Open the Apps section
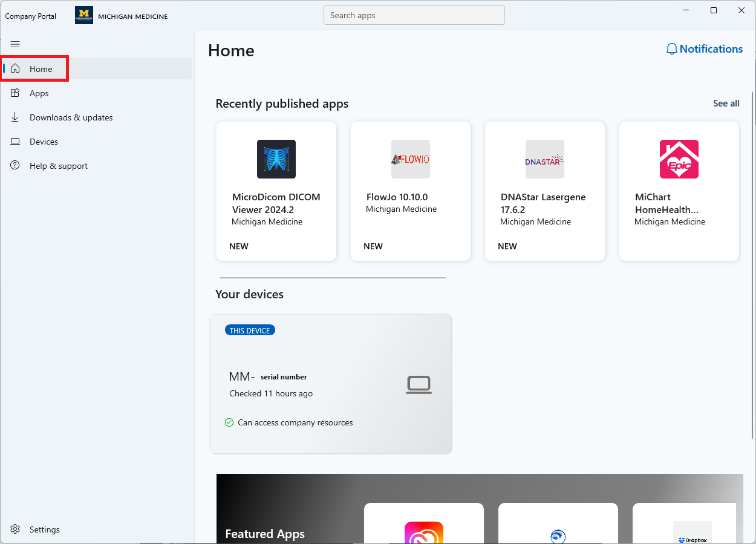This screenshot has width=756, height=544. (x=39, y=93)
